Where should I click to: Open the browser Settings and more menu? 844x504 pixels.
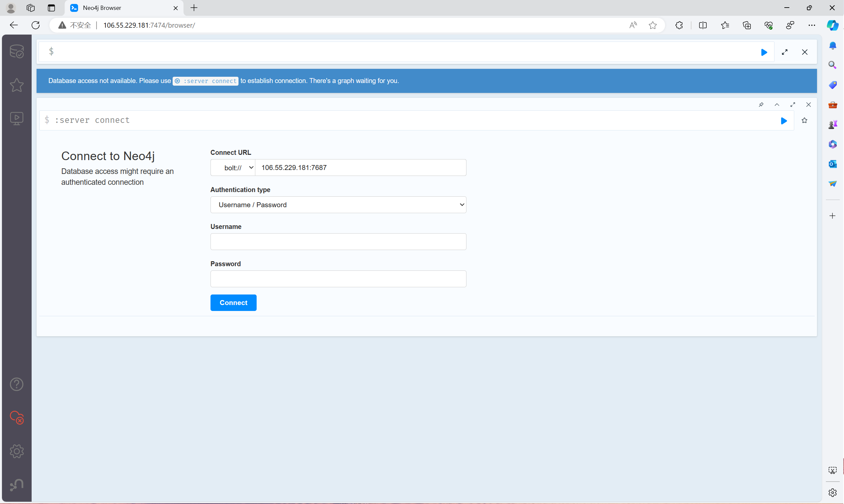click(812, 25)
